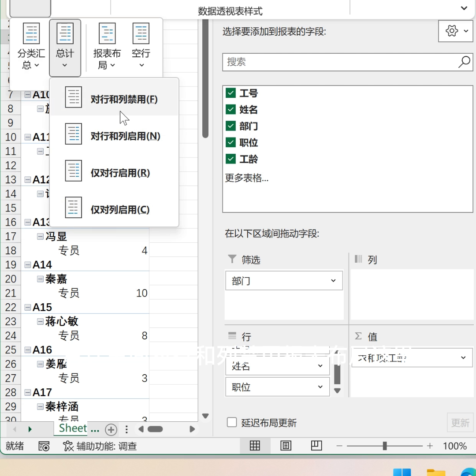Open the 分类汇总 subtotals dropdown
Screen dimensions: 476x476
(x=31, y=47)
